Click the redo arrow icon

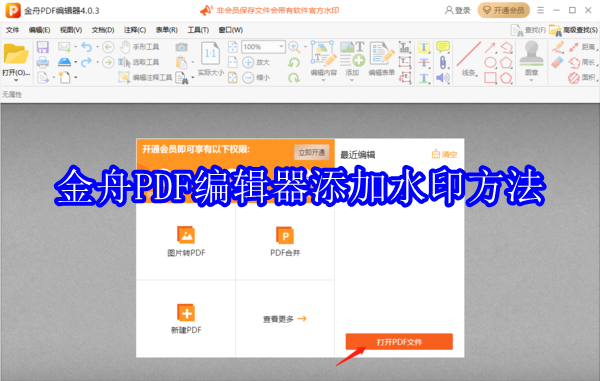pos(86,62)
